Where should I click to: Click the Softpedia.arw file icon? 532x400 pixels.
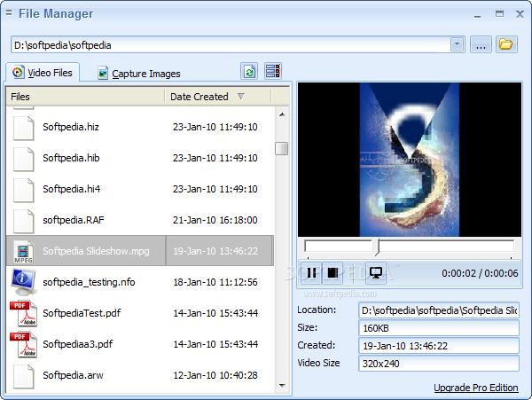tap(23, 376)
